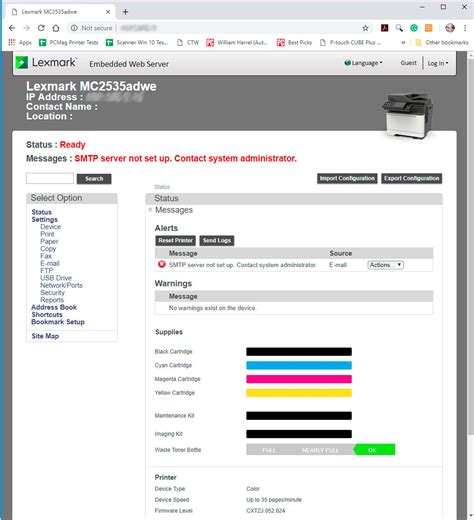Open the PCMag Printer Tests bookmark
The width and height of the screenshot is (474, 520).
69,42
